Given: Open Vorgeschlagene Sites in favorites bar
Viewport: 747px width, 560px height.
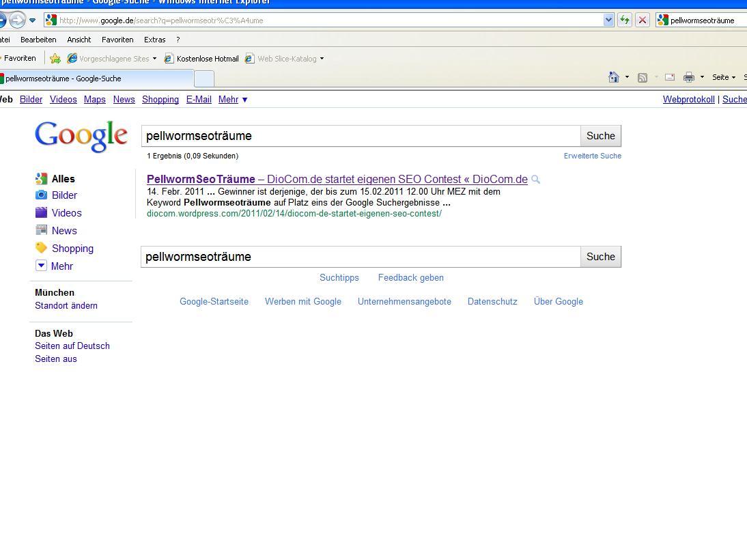Looking at the screenshot, I should point(108,59).
